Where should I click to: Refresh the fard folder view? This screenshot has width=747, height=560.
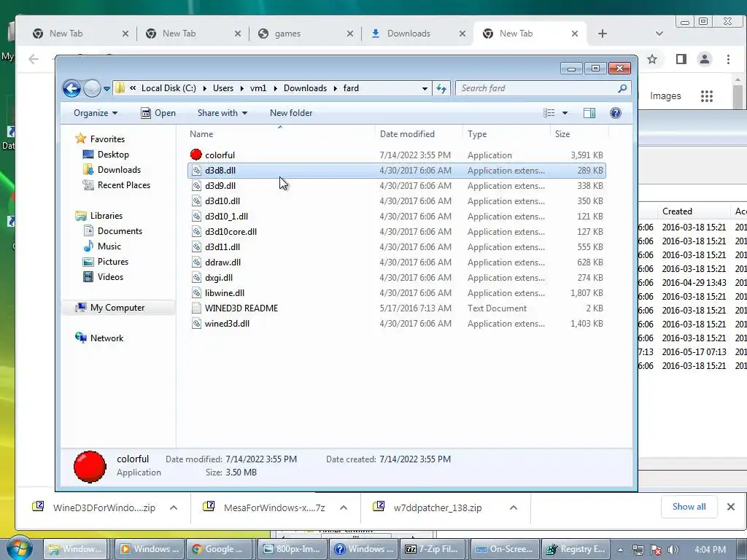[x=441, y=88]
